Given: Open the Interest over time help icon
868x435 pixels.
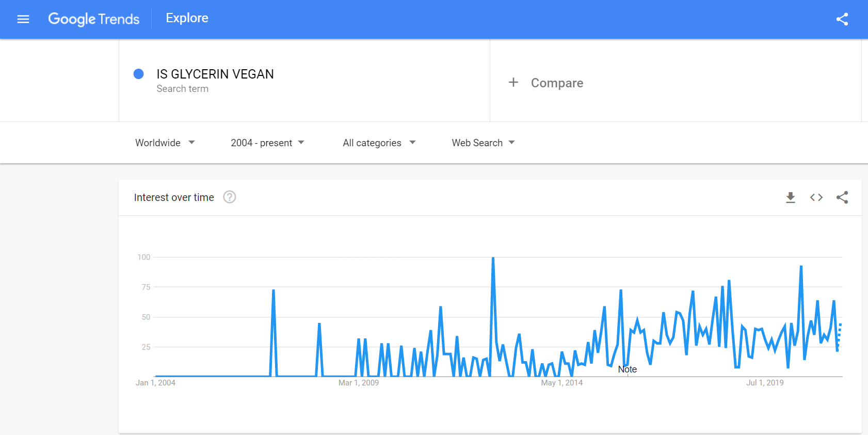Looking at the screenshot, I should point(229,197).
